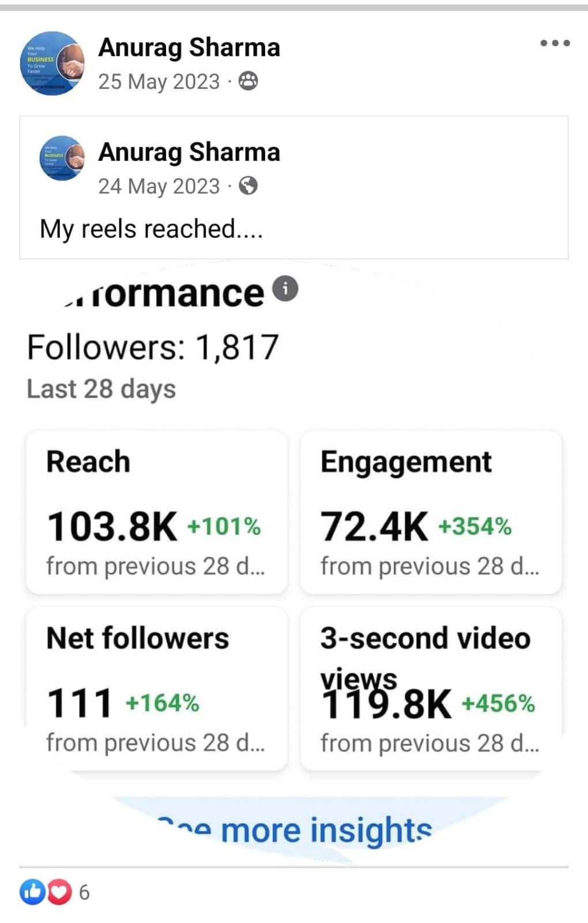
Task: Click the blue like reaction icon
Action: (x=32, y=892)
